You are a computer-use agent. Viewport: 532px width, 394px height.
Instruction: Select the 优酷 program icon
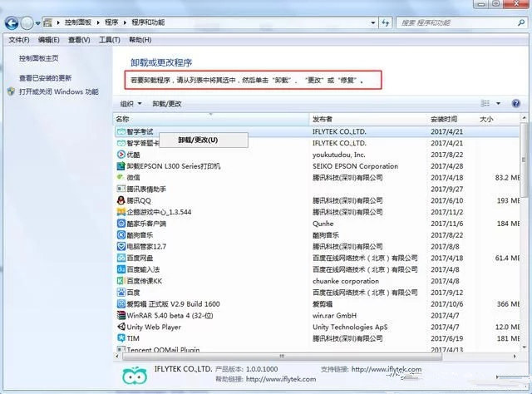click(x=121, y=155)
